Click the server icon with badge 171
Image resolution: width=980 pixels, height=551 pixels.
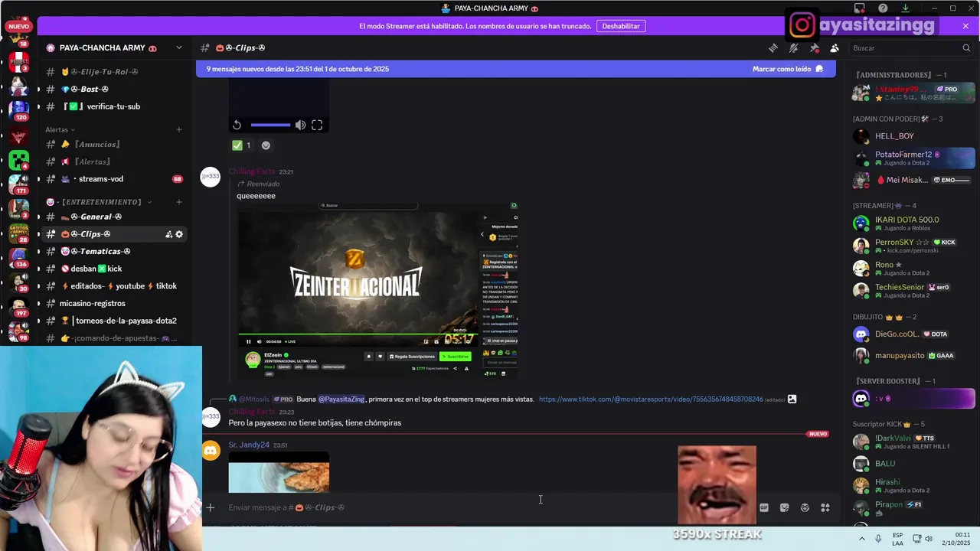point(18,183)
